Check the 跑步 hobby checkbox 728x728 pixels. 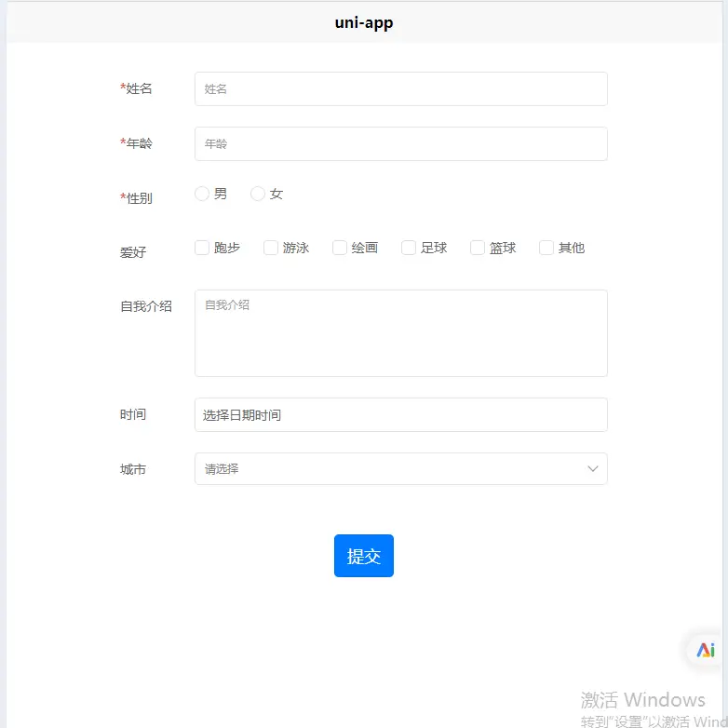(x=202, y=248)
